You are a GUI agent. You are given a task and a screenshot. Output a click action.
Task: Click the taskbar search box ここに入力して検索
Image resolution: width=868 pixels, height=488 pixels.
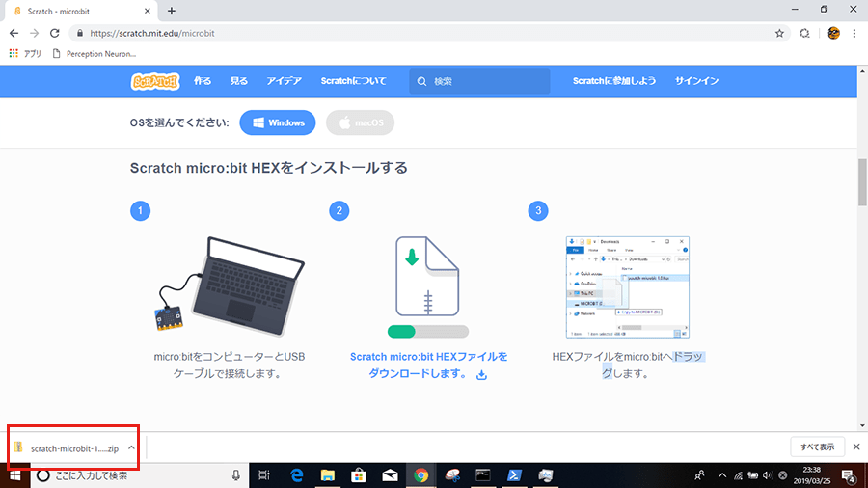tap(140, 475)
